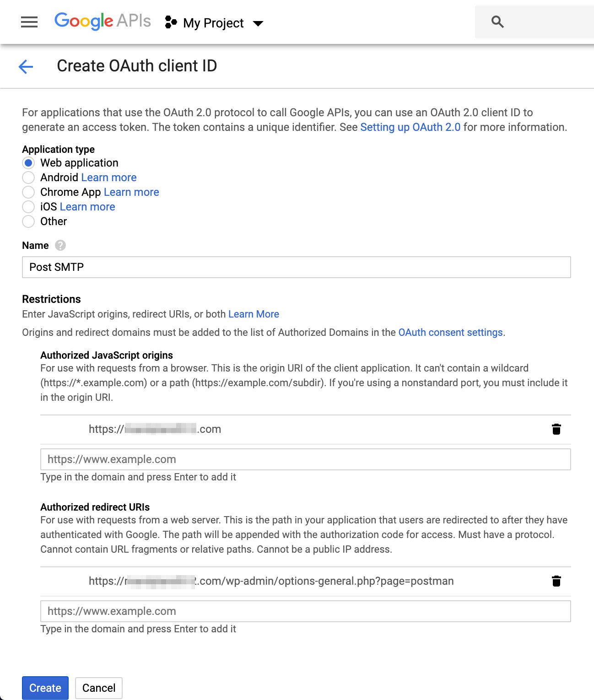Choose the iOS application type
The width and height of the screenshot is (594, 700).
[x=28, y=207]
